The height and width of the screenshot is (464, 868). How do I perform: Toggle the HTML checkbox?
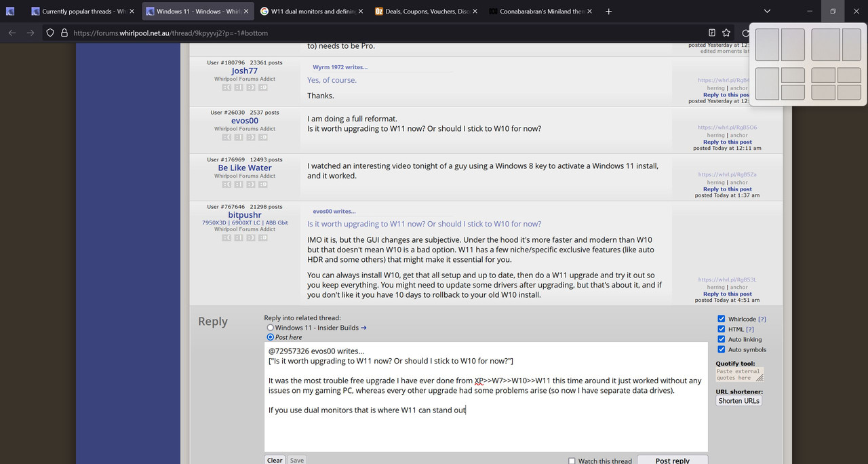coord(722,329)
